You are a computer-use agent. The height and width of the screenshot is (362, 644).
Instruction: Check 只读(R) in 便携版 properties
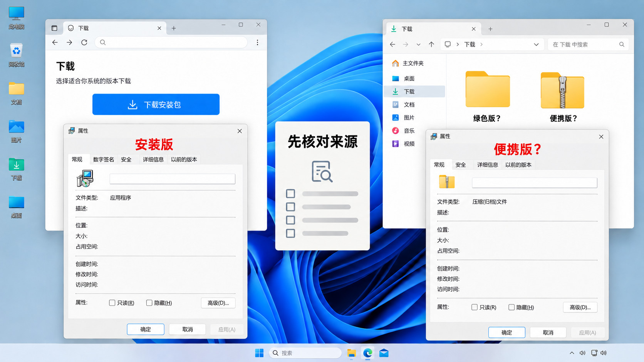[475, 307]
